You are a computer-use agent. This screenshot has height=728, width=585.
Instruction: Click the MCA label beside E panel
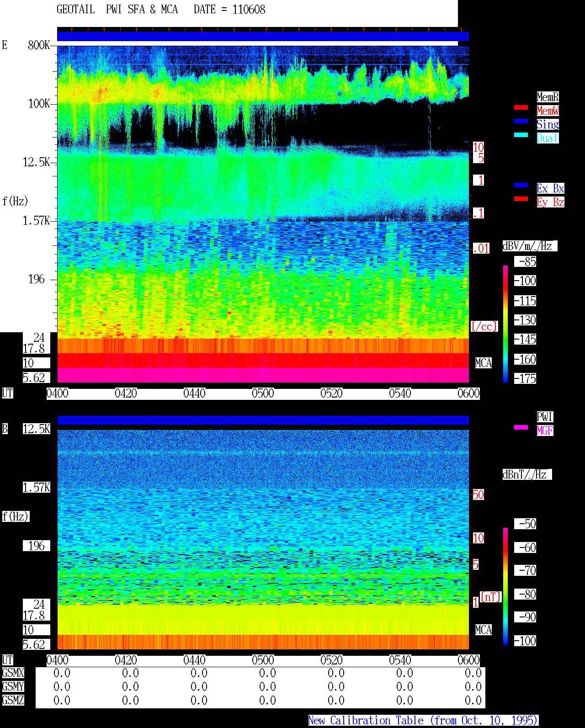pos(484,363)
